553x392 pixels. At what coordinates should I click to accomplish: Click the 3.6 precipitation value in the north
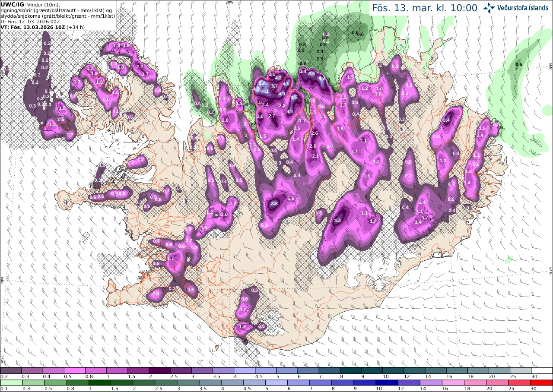(272, 74)
